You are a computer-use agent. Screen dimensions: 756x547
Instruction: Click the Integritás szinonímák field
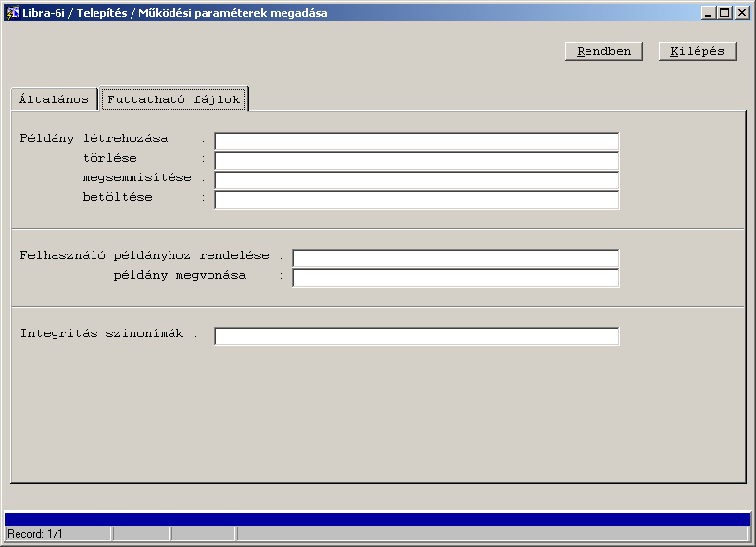click(417, 336)
